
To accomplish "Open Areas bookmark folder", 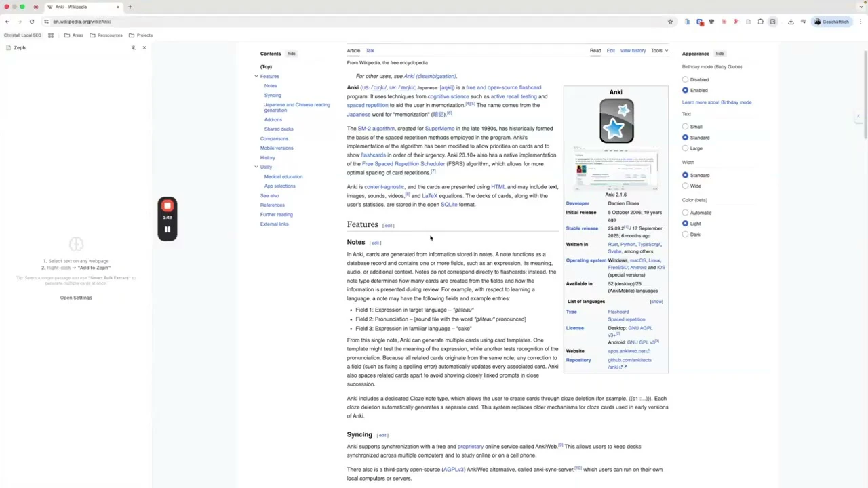I will click(x=74, y=35).
